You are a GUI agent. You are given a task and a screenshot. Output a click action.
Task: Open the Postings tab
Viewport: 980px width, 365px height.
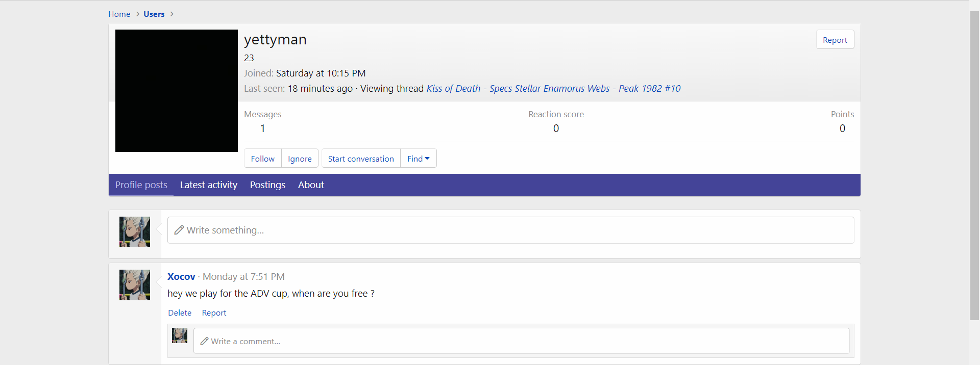267,185
